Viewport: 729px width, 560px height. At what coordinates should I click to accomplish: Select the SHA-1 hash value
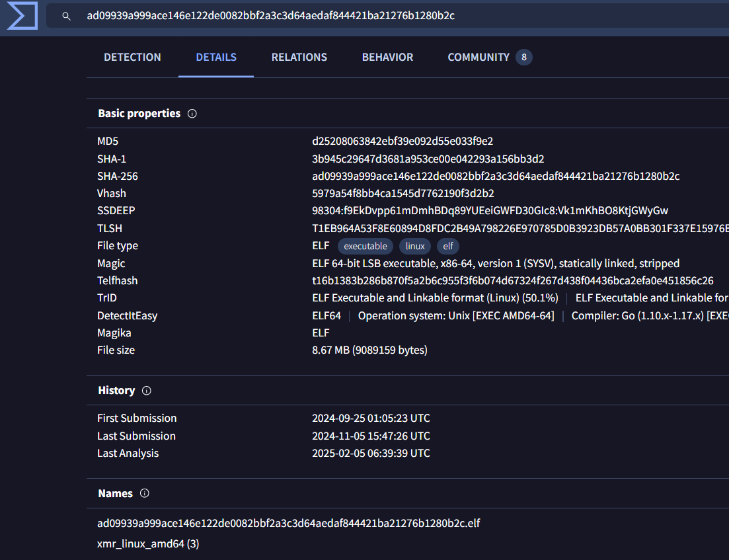pos(428,159)
